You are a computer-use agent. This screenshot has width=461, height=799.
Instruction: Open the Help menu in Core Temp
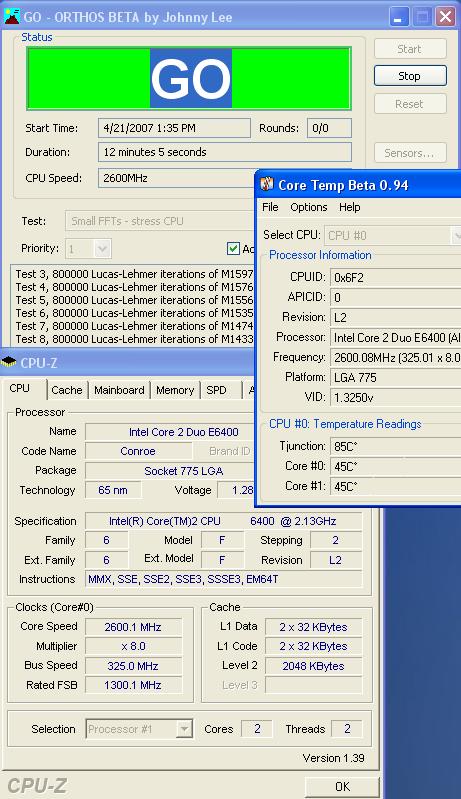click(349, 207)
